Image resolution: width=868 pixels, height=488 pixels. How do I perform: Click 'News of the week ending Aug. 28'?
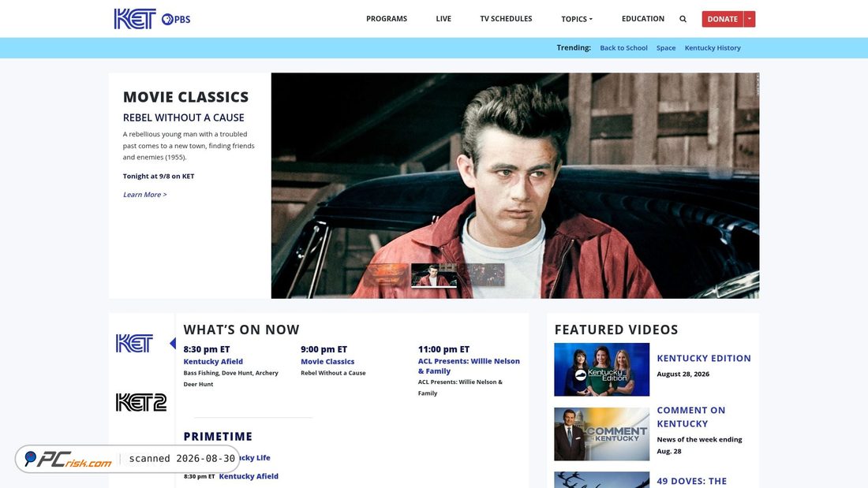(x=699, y=445)
